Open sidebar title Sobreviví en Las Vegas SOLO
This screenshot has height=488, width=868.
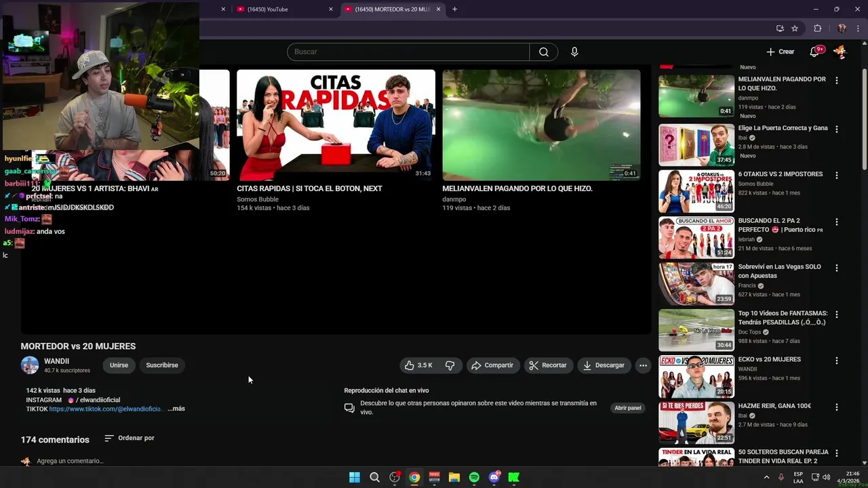[780, 271]
